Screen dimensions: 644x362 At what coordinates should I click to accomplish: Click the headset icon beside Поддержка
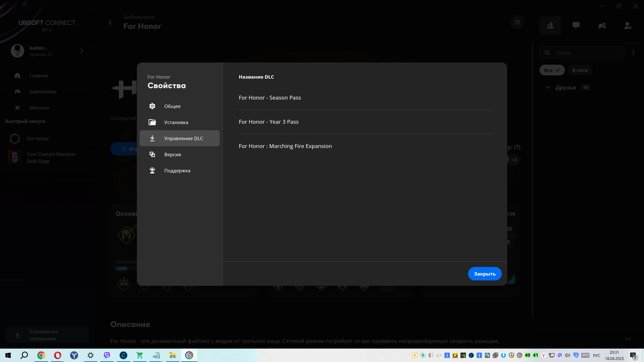point(152,170)
